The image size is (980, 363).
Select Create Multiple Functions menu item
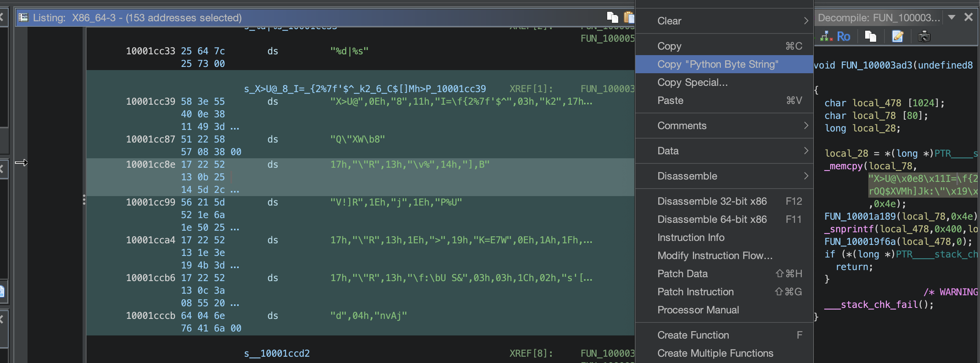coord(724,353)
